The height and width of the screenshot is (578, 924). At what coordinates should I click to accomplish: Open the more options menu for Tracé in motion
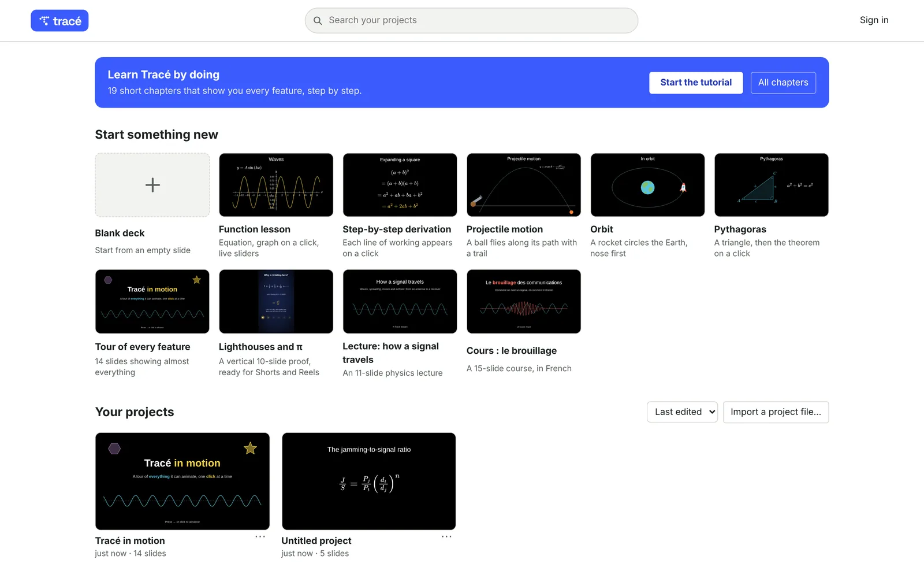point(260,536)
